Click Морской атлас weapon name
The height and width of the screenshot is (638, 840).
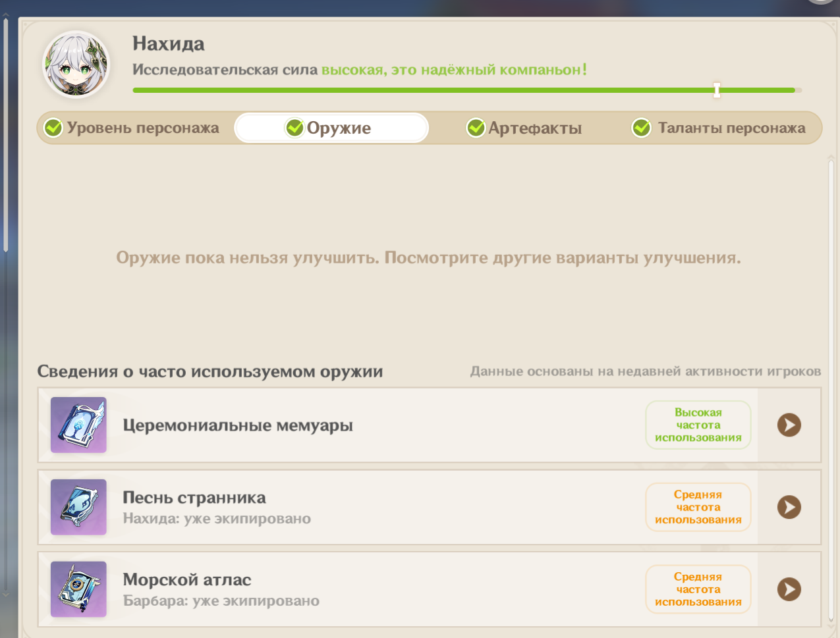point(187,580)
